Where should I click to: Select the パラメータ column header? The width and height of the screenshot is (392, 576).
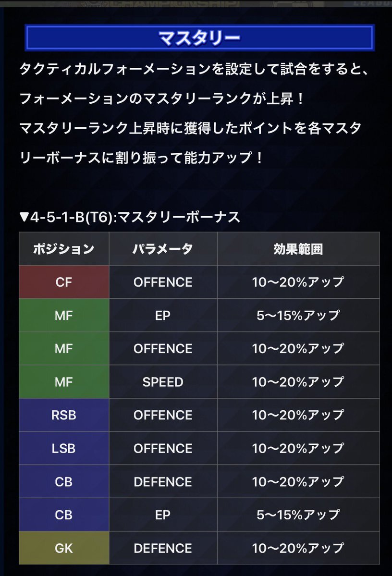163,249
